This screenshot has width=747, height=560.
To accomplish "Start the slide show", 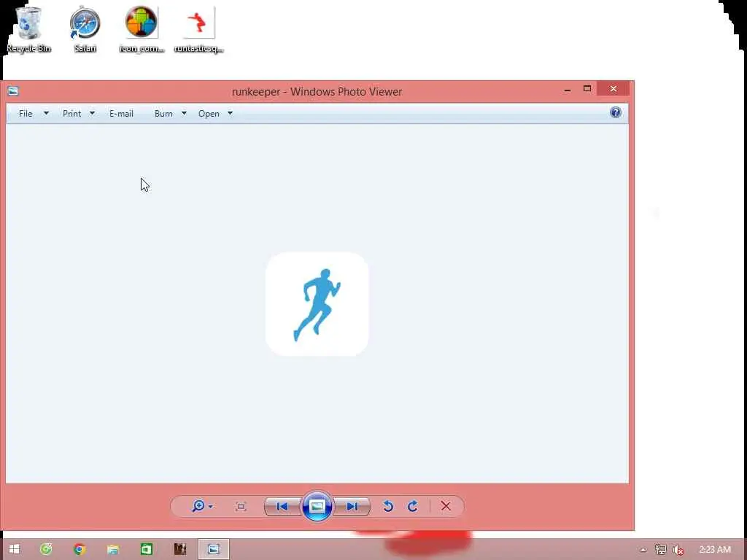I will click(317, 506).
